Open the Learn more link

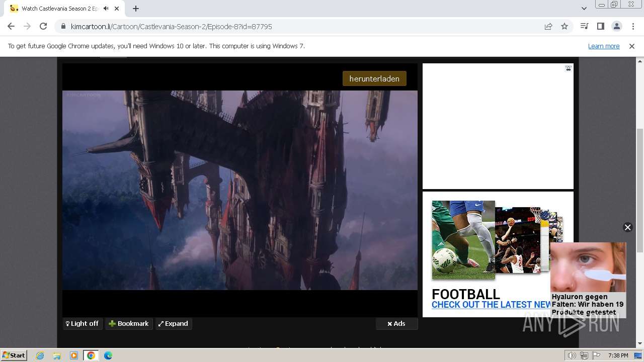604,46
